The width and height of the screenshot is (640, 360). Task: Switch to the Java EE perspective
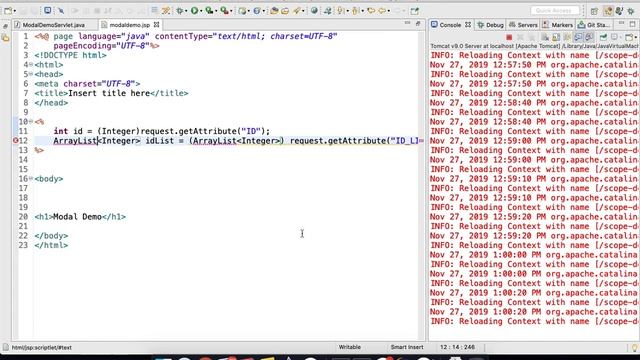pyautogui.click(x=608, y=11)
